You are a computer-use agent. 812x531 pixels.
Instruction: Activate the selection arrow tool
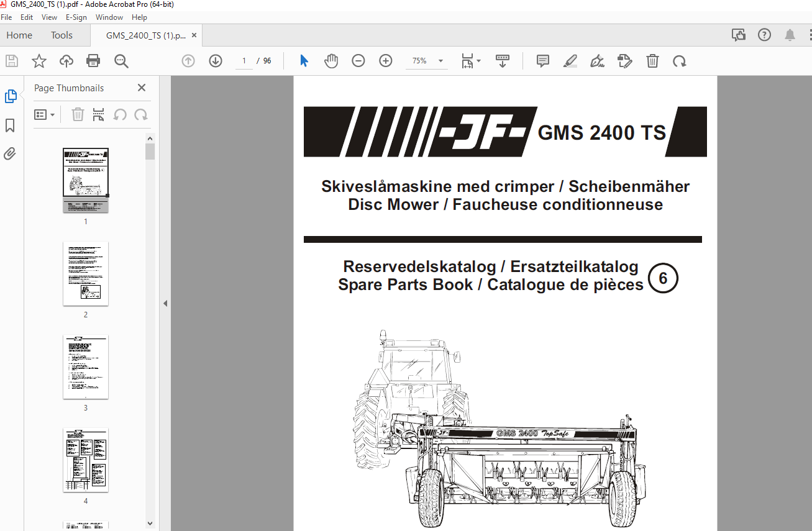[304, 61]
